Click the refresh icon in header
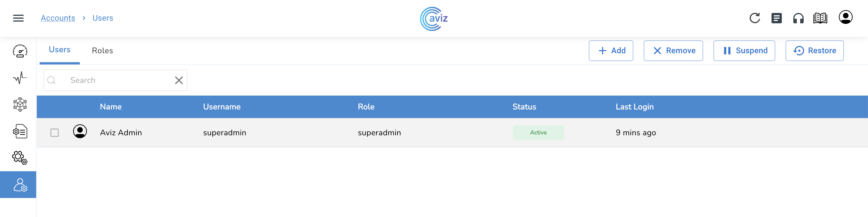The height and width of the screenshot is (217, 868). pyautogui.click(x=755, y=18)
